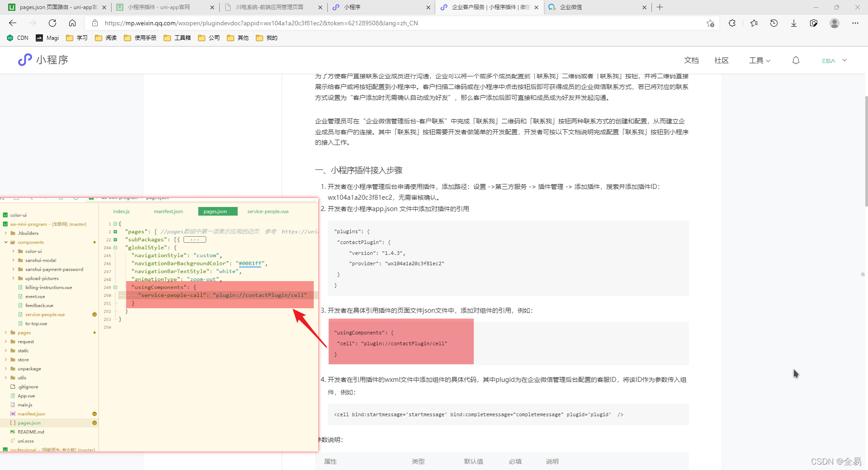Open App.vue in the file tree
This screenshot has width=868, height=470.
[26, 396]
